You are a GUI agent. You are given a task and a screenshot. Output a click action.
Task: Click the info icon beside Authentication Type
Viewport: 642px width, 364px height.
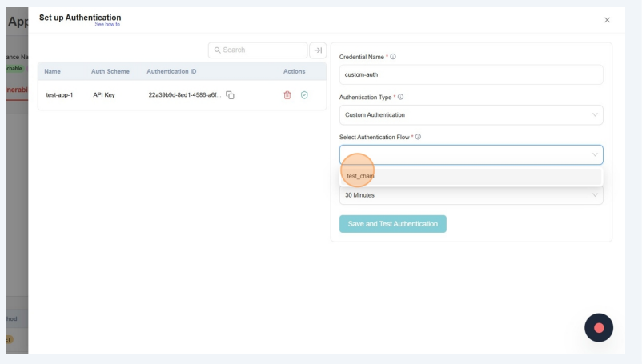pyautogui.click(x=400, y=97)
